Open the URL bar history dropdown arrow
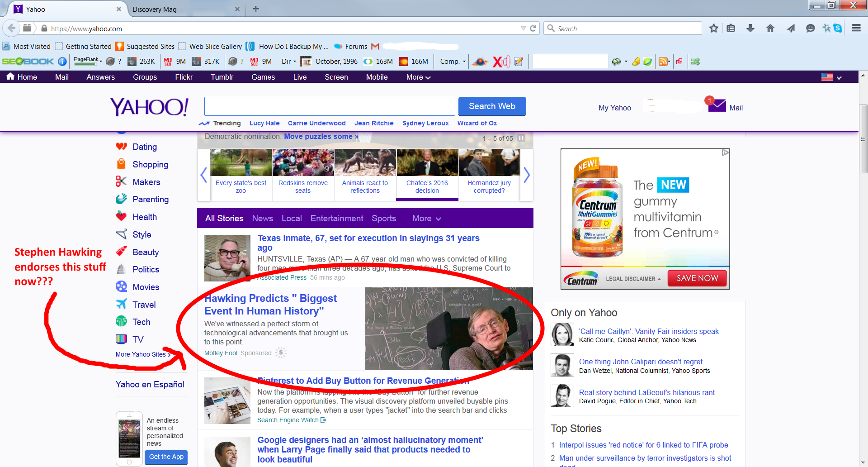 [x=523, y=28]
